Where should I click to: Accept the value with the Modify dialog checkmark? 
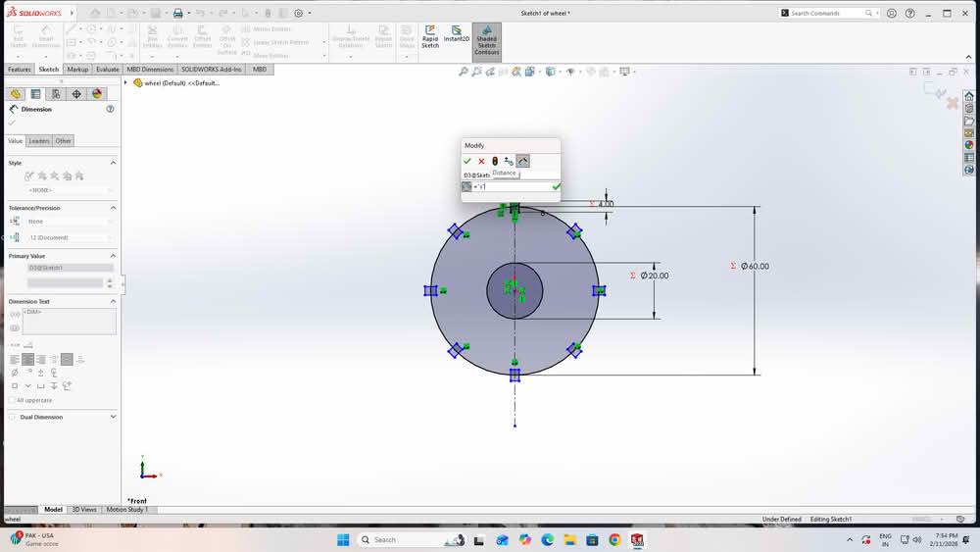[466, 162]
